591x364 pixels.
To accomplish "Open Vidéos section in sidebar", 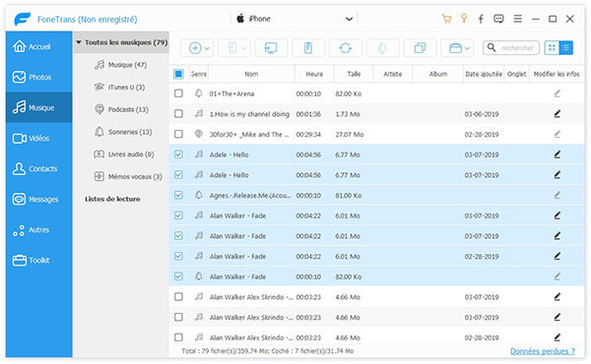I will 38,138.
